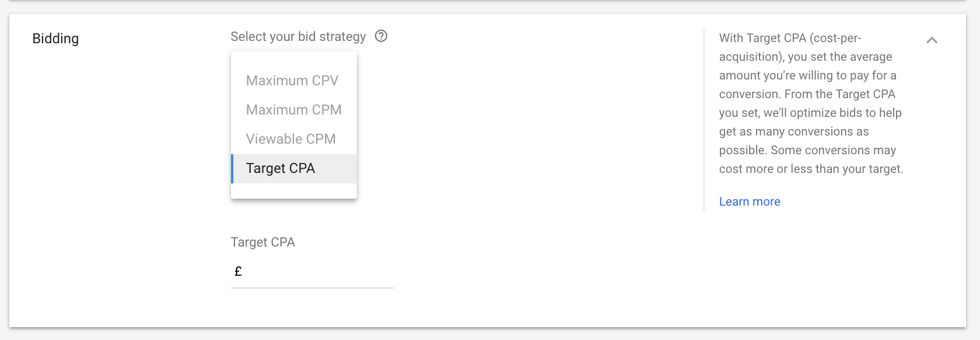
Task: Click the open bid strategy dropdown box
Action: point(293,124)
